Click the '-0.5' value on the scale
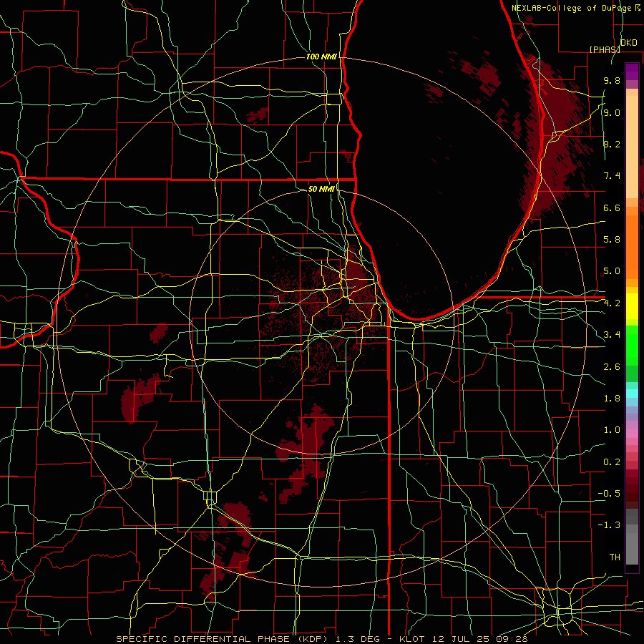Screen dimensions: 644x644 [609, 494]
